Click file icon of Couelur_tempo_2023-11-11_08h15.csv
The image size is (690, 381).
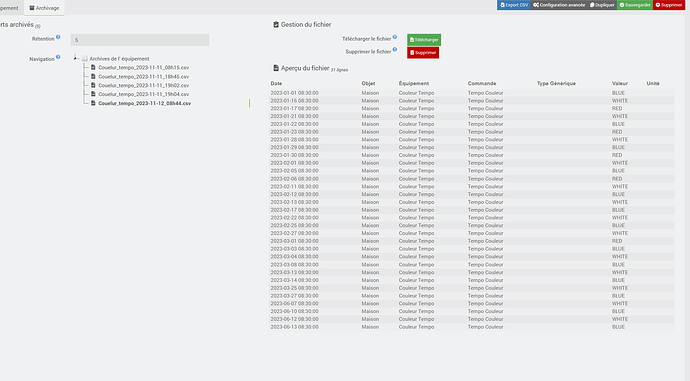tap(93, 67)
